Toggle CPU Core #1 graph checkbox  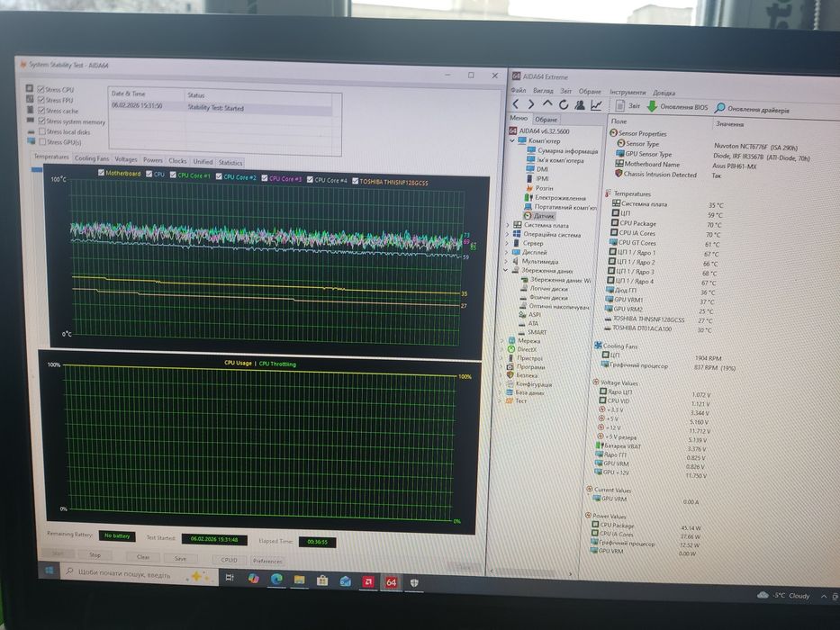[173, 175]
